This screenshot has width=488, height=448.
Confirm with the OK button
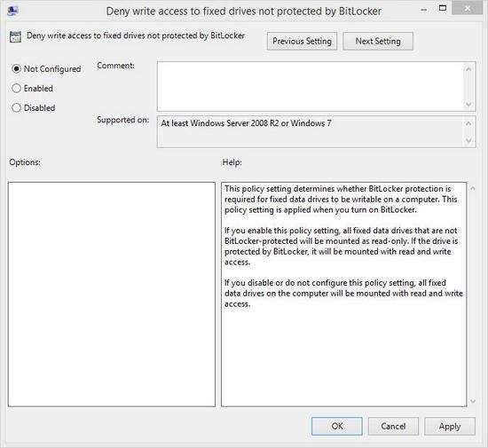337,426
